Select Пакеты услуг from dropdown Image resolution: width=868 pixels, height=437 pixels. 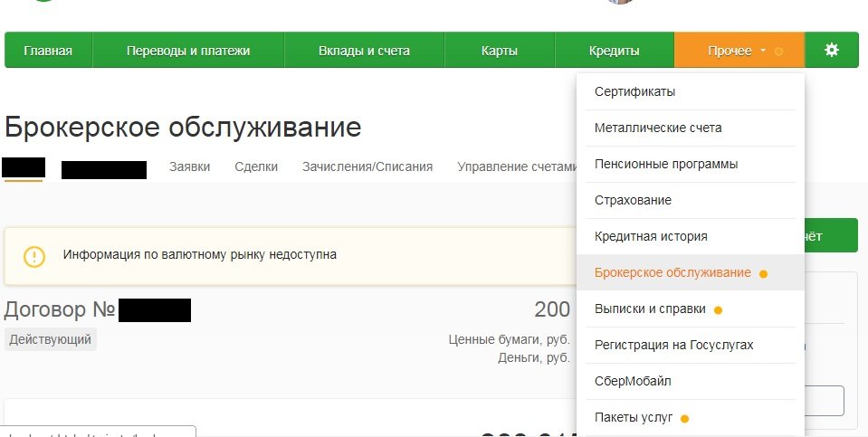point(691,418)
